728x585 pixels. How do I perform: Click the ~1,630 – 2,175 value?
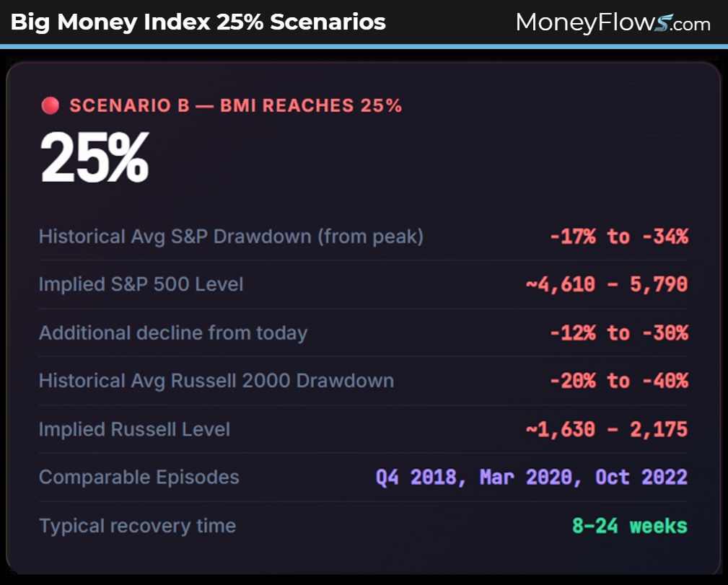(x=606, y=429)
